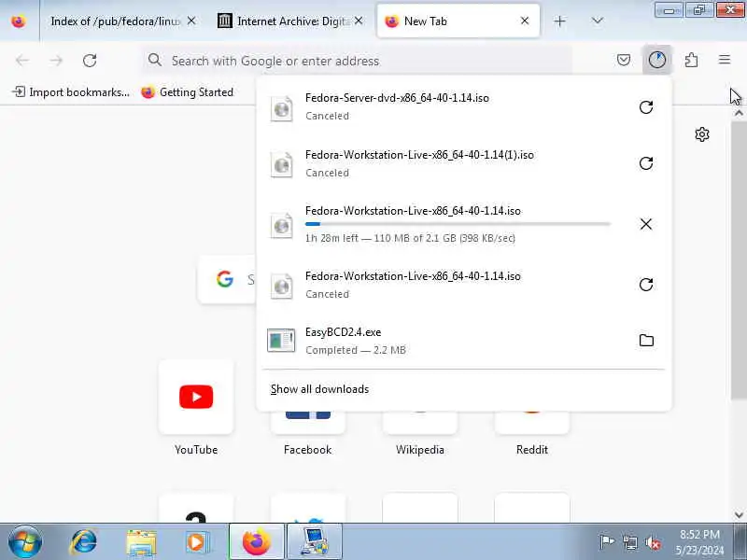Open the Windows Start menu
The image size is (747, 560).
25,542
